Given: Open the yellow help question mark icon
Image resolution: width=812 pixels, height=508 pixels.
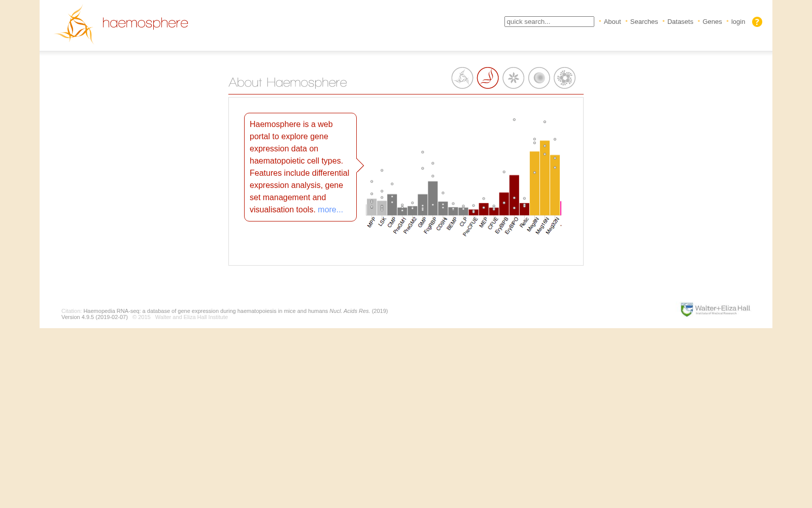Looking at the screenshot, I should coord(757,22).
